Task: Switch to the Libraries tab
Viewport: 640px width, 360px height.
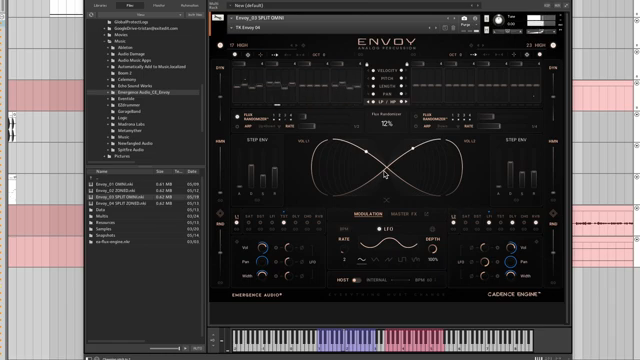Action: coord(100,5)
